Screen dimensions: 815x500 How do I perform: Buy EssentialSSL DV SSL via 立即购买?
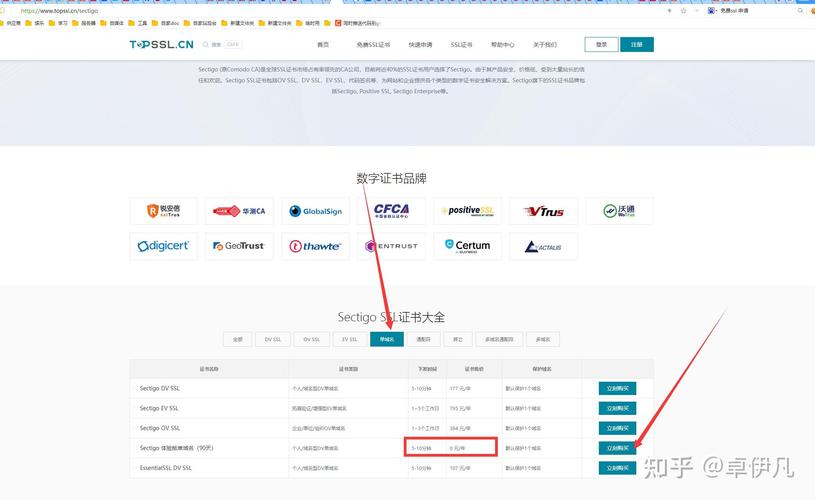[617, 468]
